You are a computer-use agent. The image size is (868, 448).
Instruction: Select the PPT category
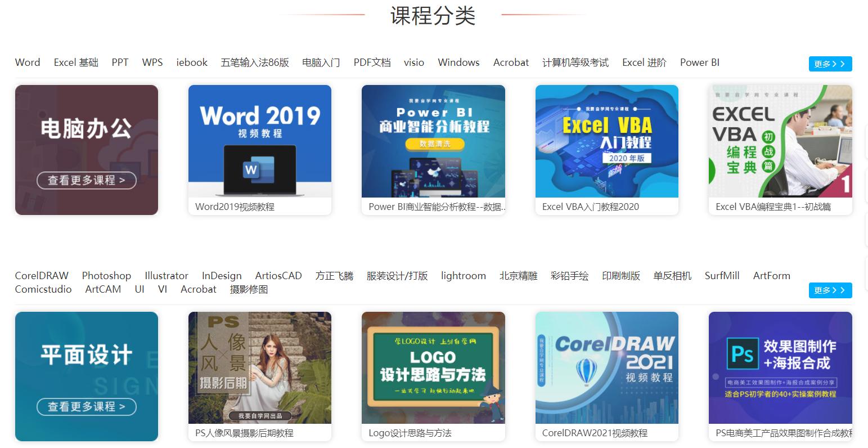(x=120, y=62)
